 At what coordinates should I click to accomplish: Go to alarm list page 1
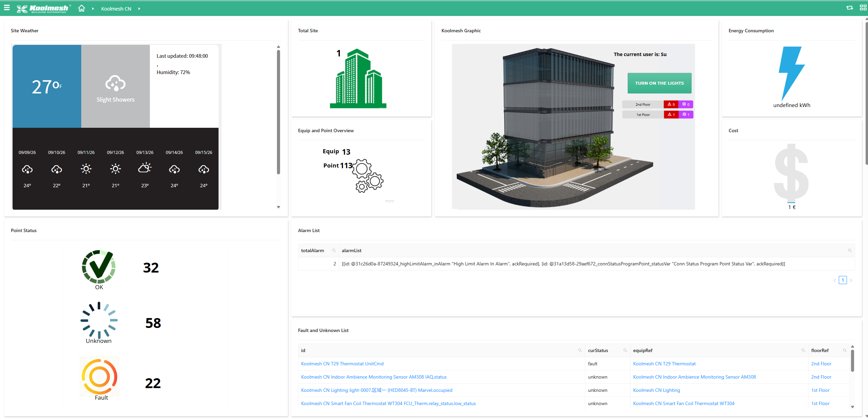pyautogui.click(x=843, y=280)
